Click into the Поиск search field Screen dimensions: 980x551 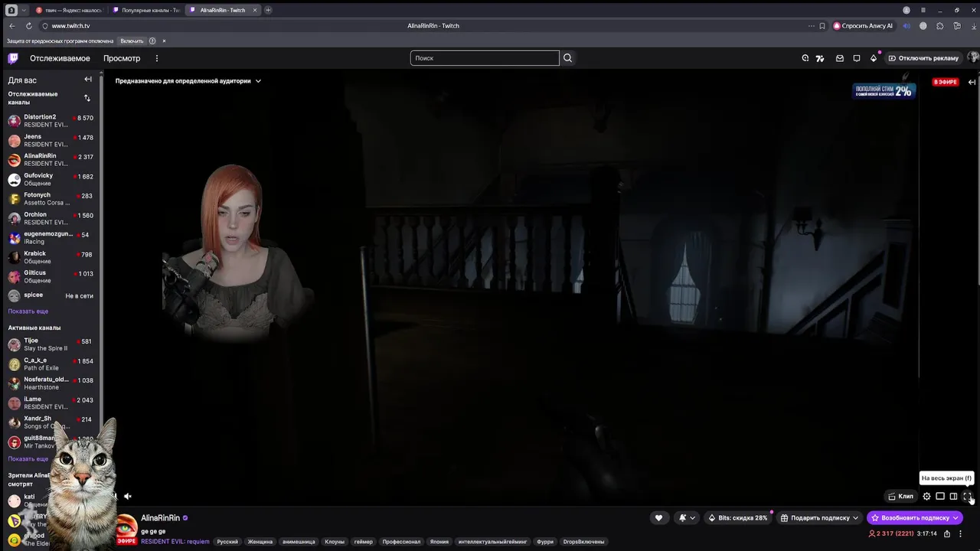pos(485,58)
